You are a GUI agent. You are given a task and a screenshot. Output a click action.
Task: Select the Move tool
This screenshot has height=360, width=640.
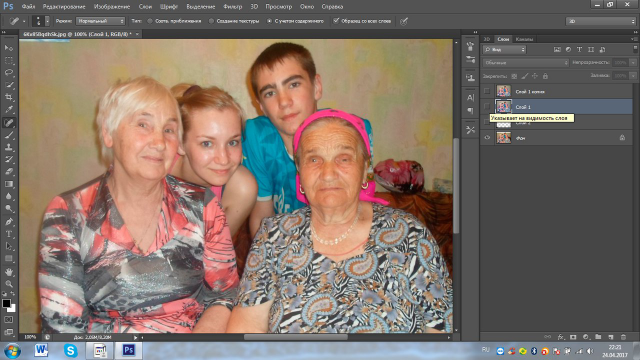tap(9, 48)
